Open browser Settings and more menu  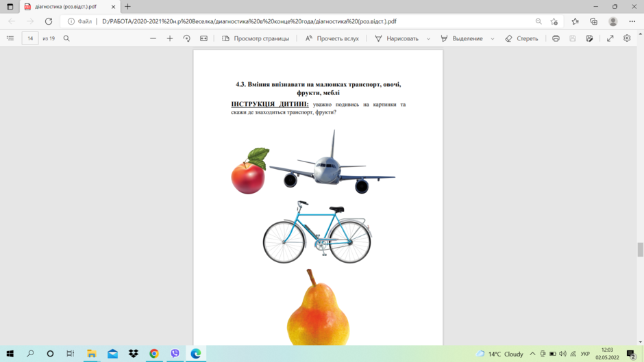pos(632,21)
